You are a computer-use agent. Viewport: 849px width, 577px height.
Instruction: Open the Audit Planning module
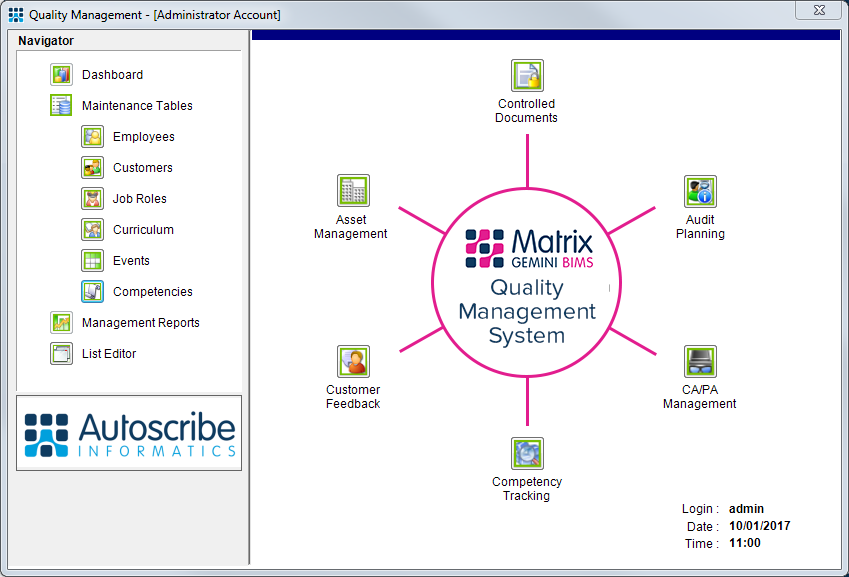699,191
